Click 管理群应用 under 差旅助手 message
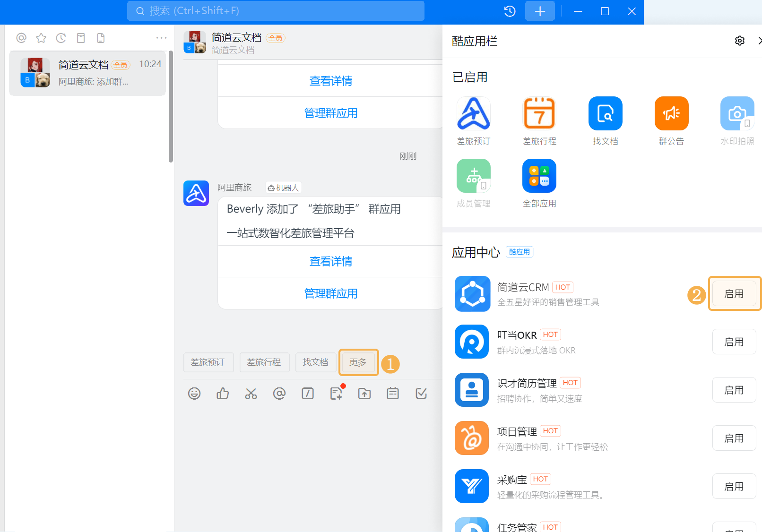This screenshot has height=532, width=762. (331, 294)
